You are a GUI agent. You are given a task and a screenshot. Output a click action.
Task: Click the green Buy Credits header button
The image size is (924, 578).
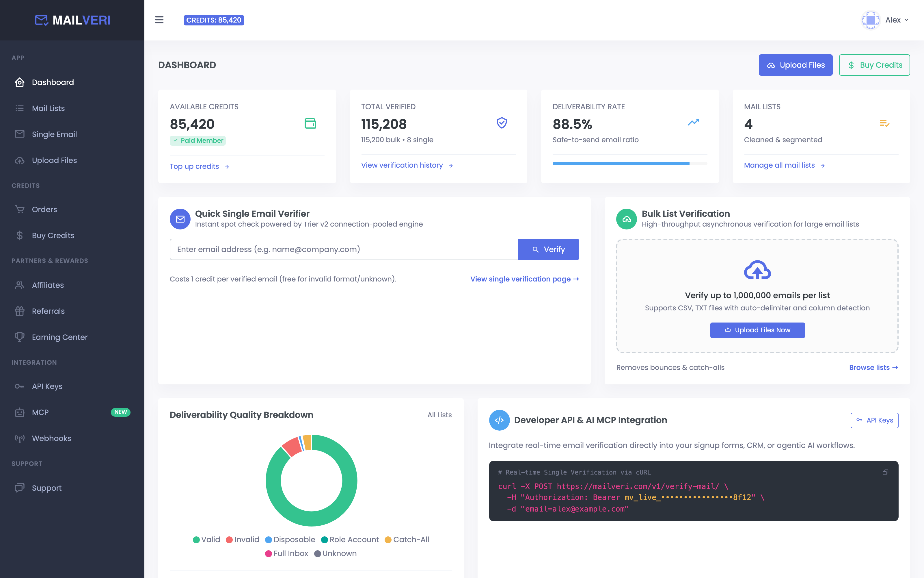(874, 65)
